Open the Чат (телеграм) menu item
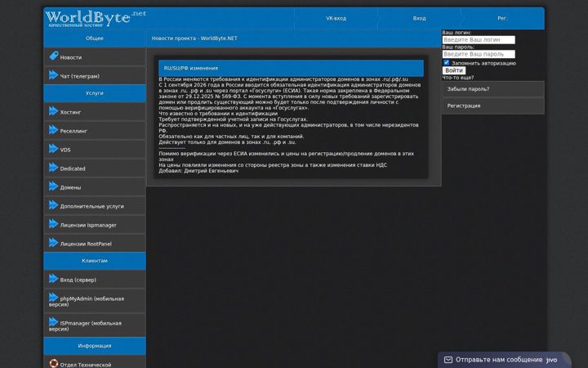 coord(95,76)
